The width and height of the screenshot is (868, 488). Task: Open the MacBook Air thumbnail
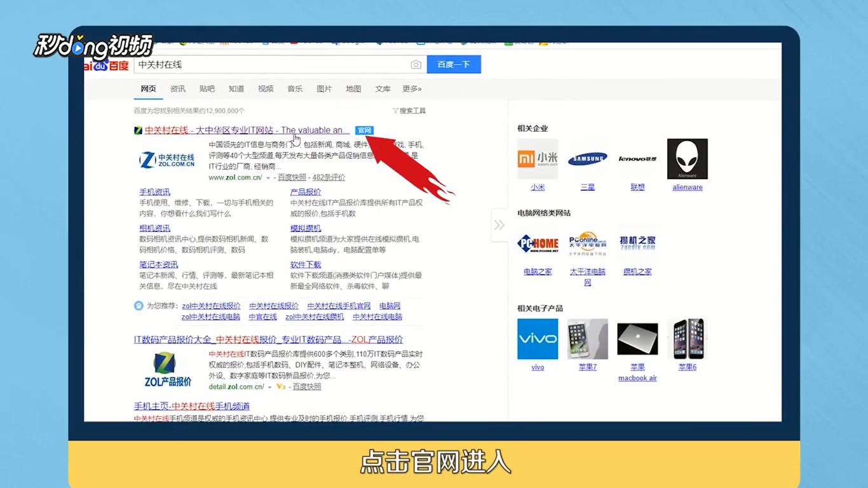[x=637, y=339]
